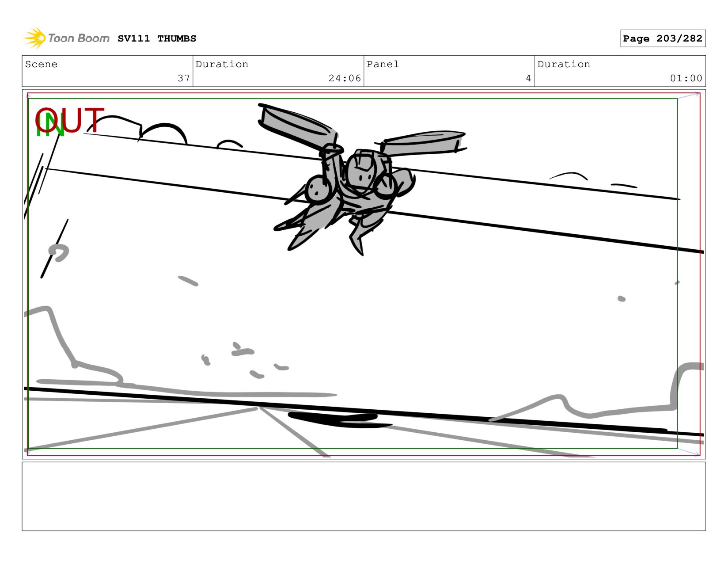This screenshot has width=728, height=564.
Task: Click the Toon Boom logo
Action: pyautogui.click(x=66, y=38)
